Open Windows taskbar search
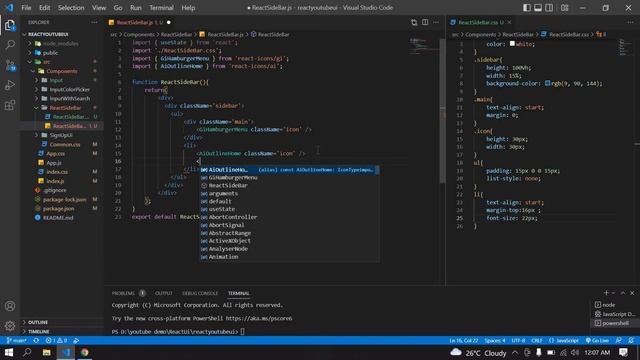This screenshot has width=640, height=360. point(27,353)
